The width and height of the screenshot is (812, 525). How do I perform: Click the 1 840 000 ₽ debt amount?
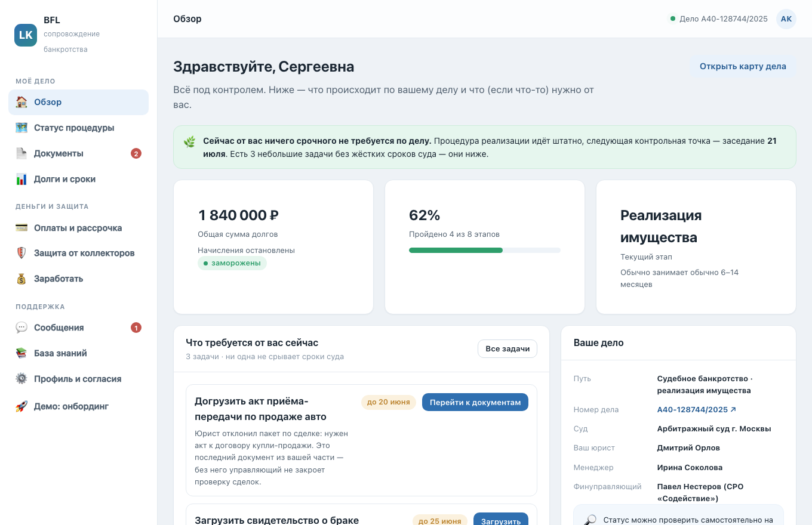[238, 215]
